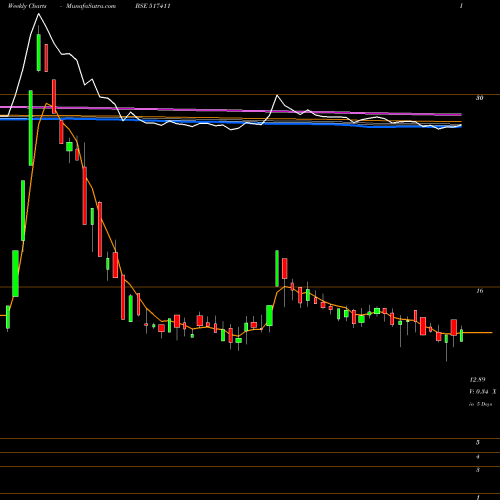500x500 pixels.
Task: Click the "MunafaSutra.com" header text
Action: point(91,6)
